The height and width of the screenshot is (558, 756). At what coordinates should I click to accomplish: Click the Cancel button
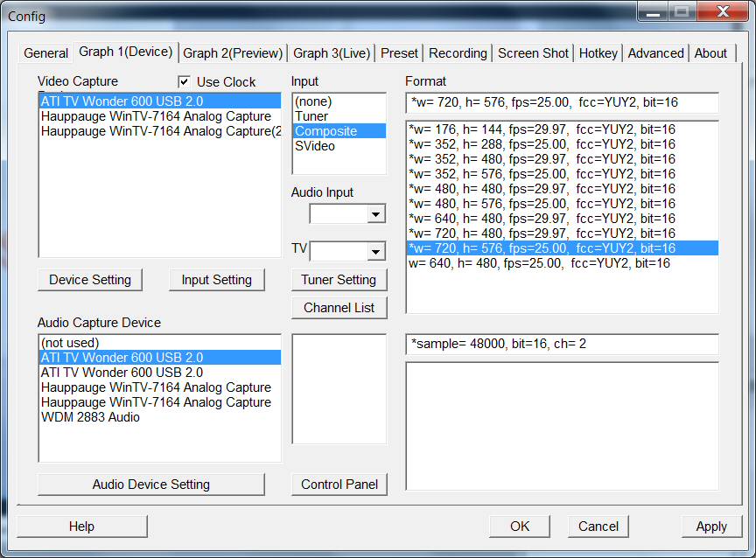click(x=598, y=527)
